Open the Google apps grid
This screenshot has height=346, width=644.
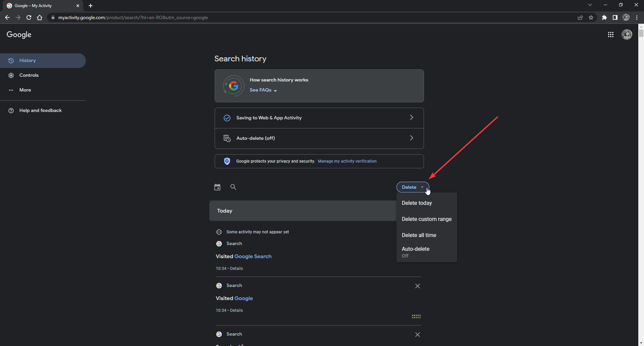pyautogui.click(x=610, y=35)
